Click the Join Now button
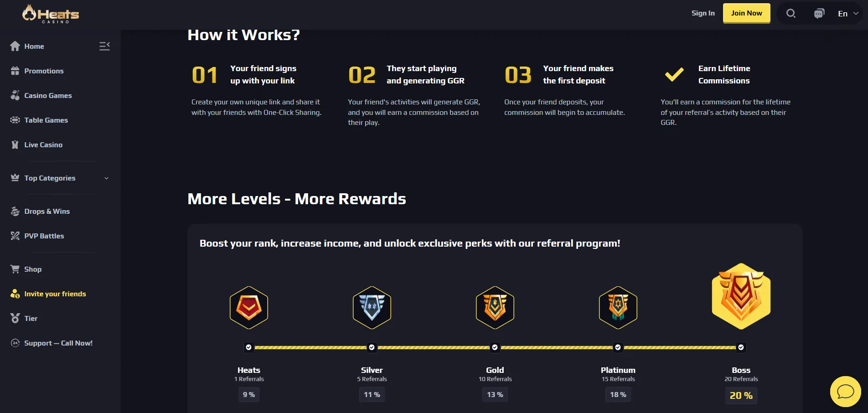Image resolution: width=868 pixels, height=413 pixels. [x=746, y=13]
